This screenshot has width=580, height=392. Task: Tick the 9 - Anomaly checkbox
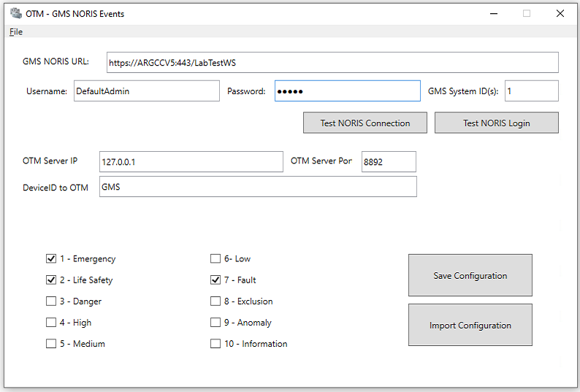(215, 322)
